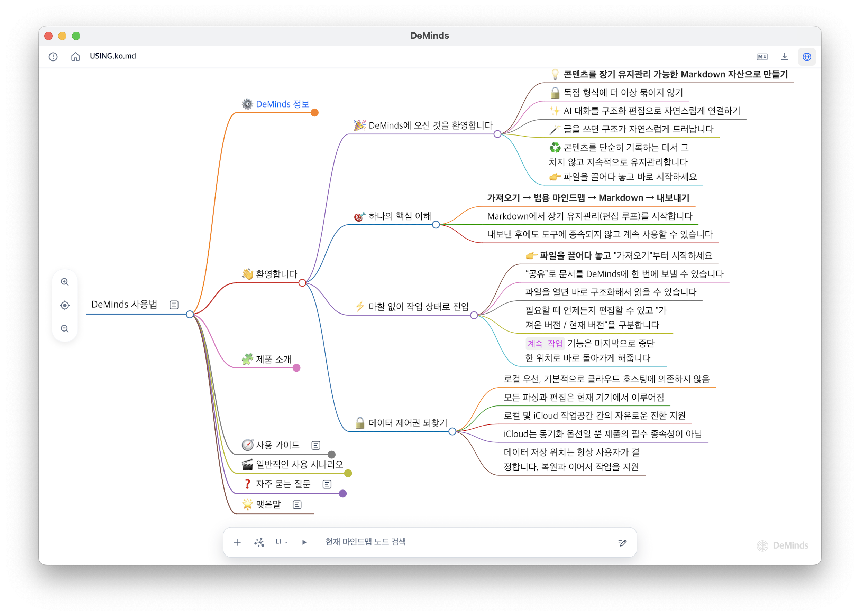The height and width of the screenshot is (616, 860).
Task: Focus the mind map node search field
Action: point(466,542)
